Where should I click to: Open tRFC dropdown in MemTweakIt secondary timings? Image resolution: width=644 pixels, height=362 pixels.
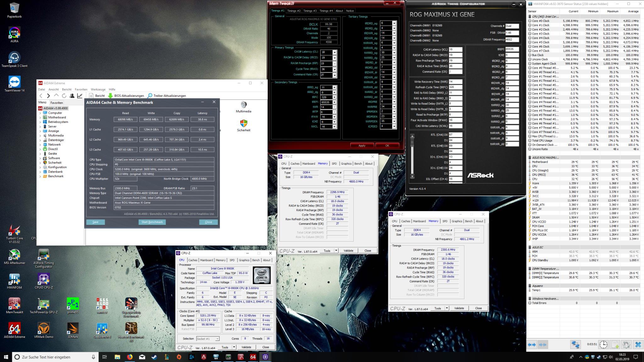(x=334, y=97)
